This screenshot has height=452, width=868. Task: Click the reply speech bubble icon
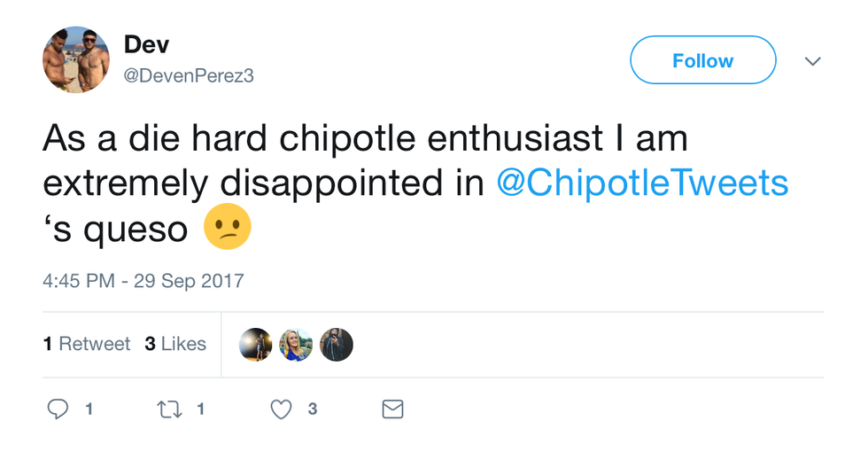click(x=58, y=409)
